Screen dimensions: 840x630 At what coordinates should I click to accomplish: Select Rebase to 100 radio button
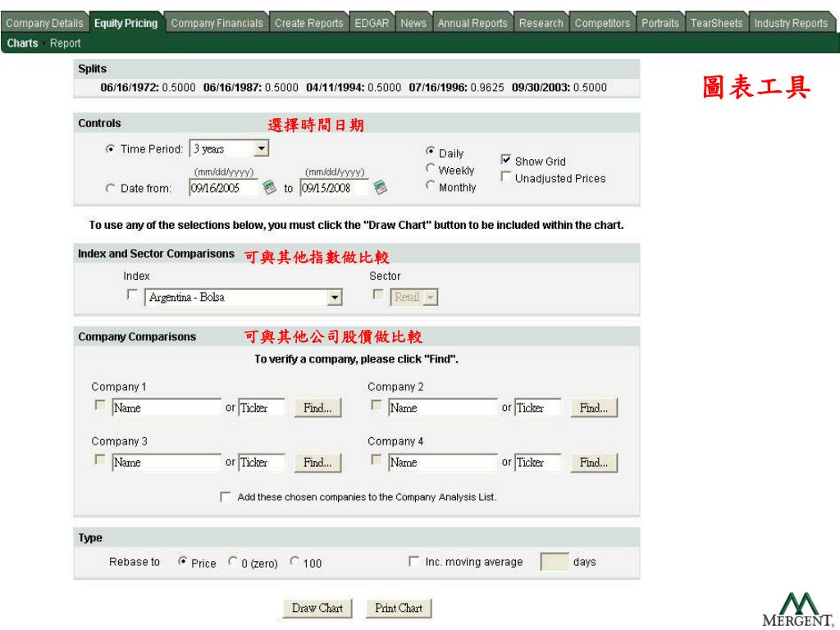pyautogui.click(x=294, y=561)
